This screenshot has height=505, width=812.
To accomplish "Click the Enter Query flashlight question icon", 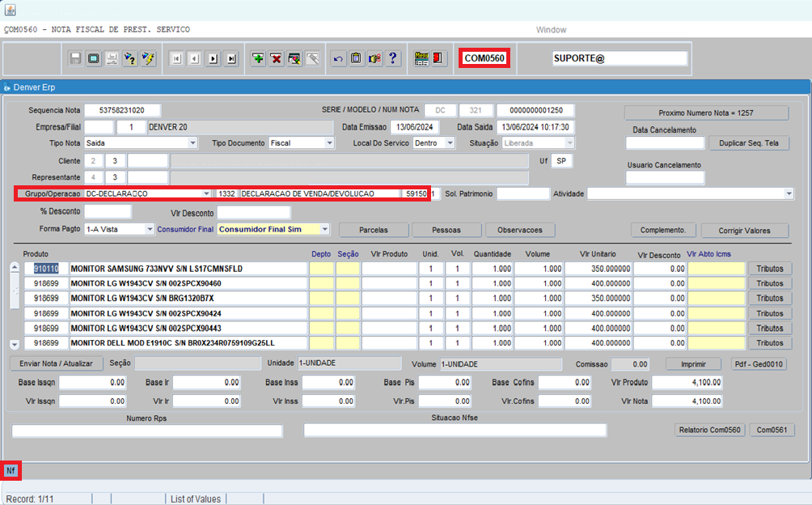I will tap(130, 58).
